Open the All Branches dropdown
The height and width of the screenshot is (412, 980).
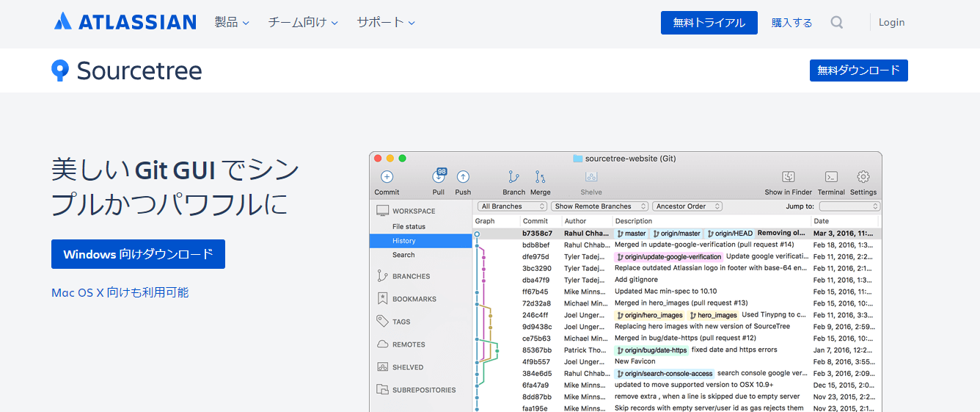[513, 206]
